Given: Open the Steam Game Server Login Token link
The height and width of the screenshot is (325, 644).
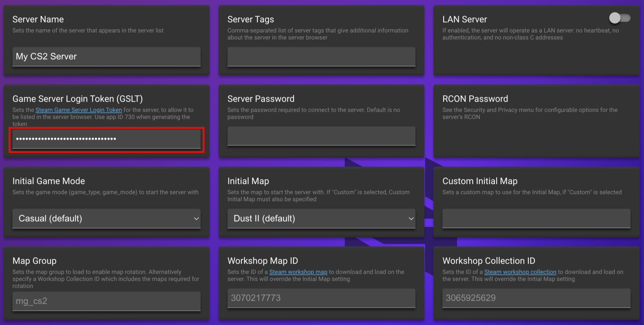Looking at the screenshot, I should 79,110.
